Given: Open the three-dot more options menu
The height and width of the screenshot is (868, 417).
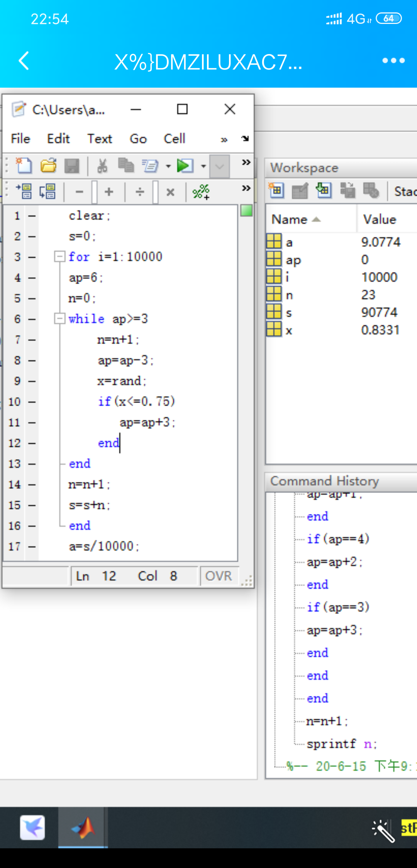Looking at the screenshot, I should click(x=393, y=61).
